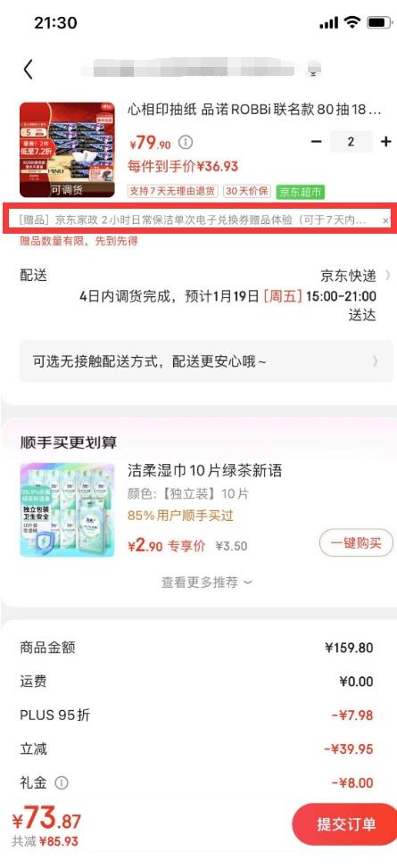The image size is (397, 868).
Task: Tap the battery icon in status bar
Action: pyautogui.click(x=379, y=22)
